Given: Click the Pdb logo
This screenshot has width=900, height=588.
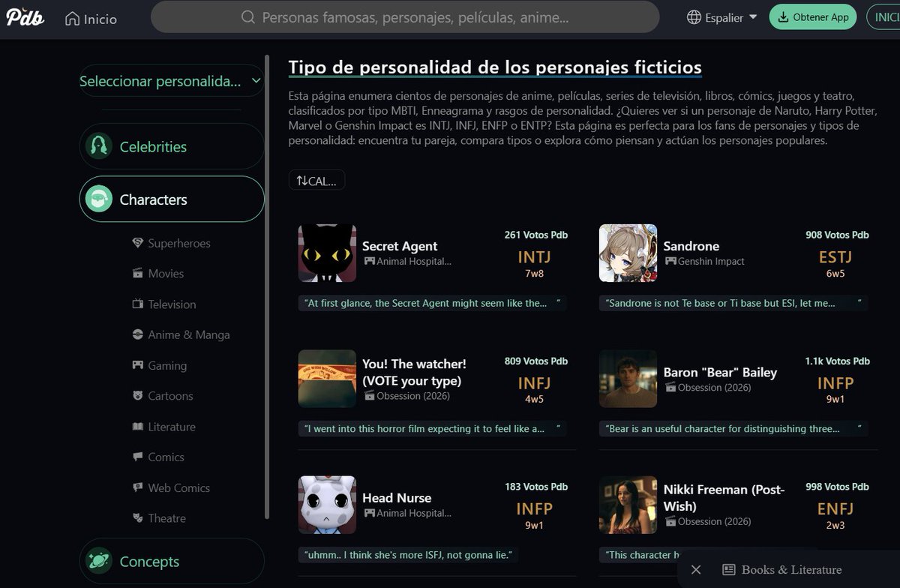Looking at the screenshot, I should click(25, 17).
